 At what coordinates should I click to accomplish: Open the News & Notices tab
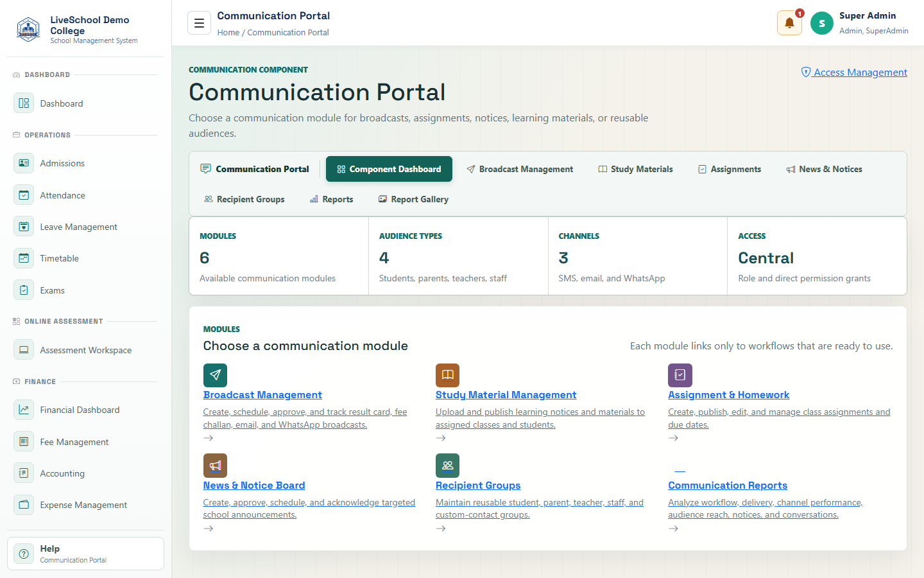824,169
